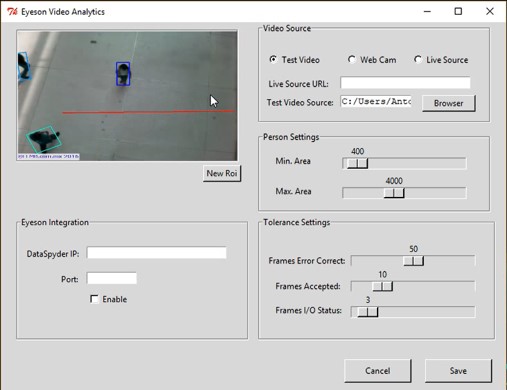Click the Live Source URL field
Screen dimensions: 507x390
405,83
